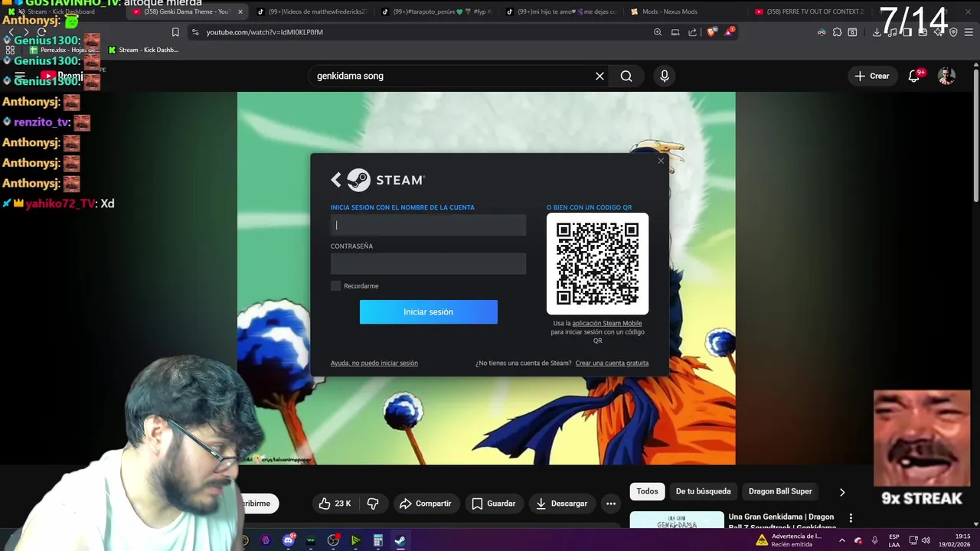Switch the ESP LAA keyboard language indicator

[x=894, y=540]
